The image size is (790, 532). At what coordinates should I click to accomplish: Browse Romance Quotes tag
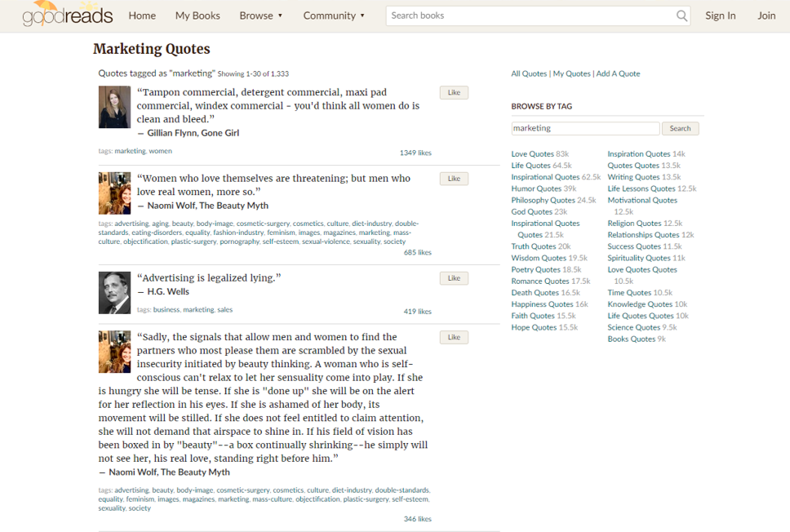point(540,282)
